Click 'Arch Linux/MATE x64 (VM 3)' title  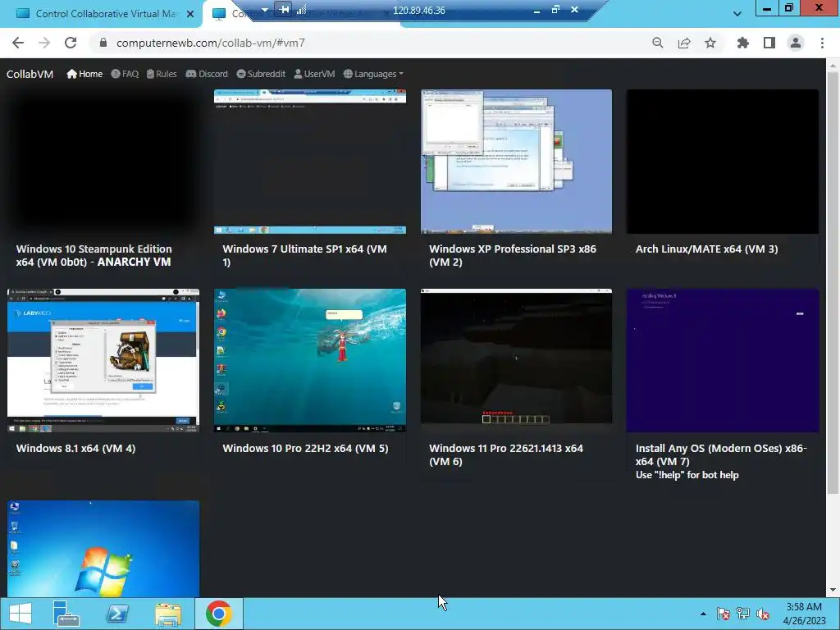706,249
